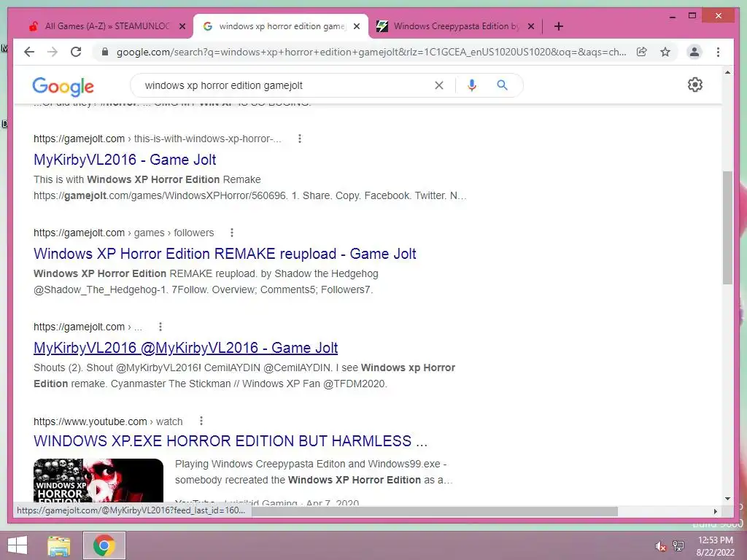This screenshot has width=747, height=560.
Task: Click the snippet starting "Shouts (2). Shout @MyKirbyVL2016"
Action: coord(244,376)
